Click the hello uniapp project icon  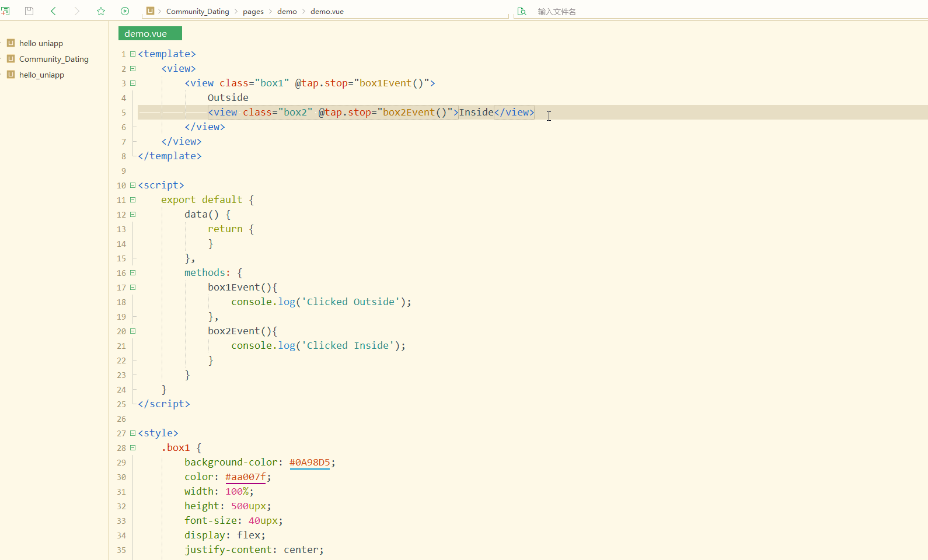pos(11,43)
